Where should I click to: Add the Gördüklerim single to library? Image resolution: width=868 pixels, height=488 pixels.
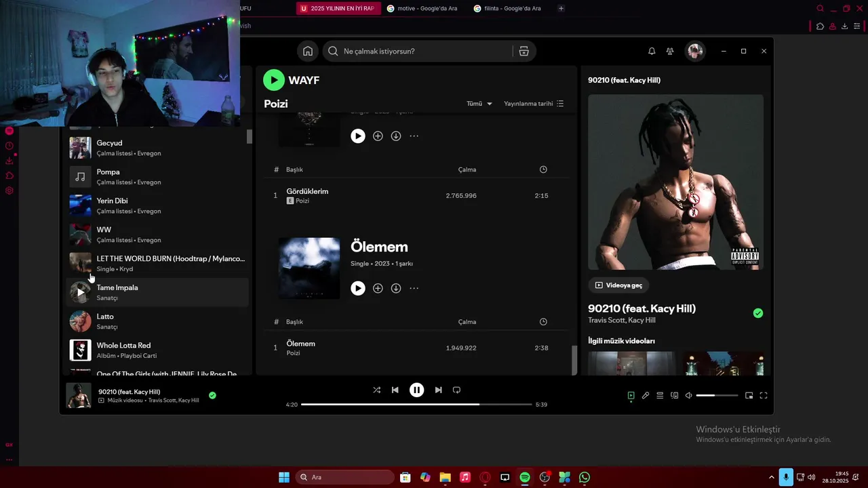click(378, 136)
